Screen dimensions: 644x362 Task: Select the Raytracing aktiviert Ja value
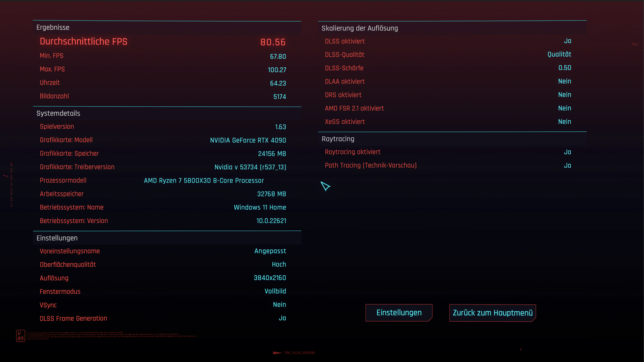coord(568,152)
